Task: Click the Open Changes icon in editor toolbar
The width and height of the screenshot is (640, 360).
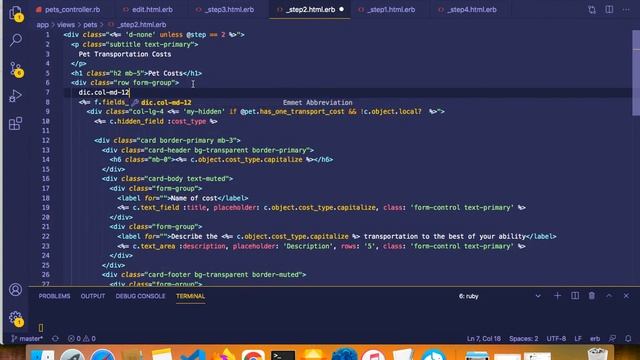Action: (x=591, y=9)
